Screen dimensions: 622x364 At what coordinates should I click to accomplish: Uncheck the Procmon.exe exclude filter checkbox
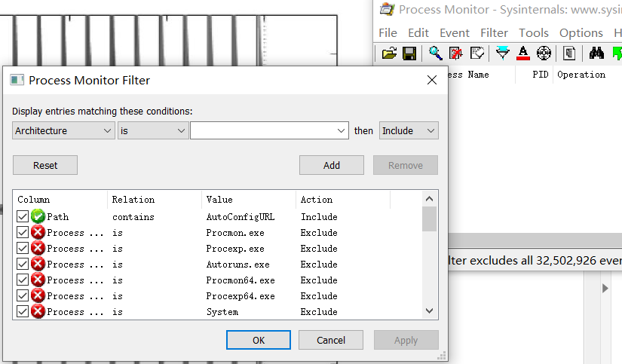point(23,232)
